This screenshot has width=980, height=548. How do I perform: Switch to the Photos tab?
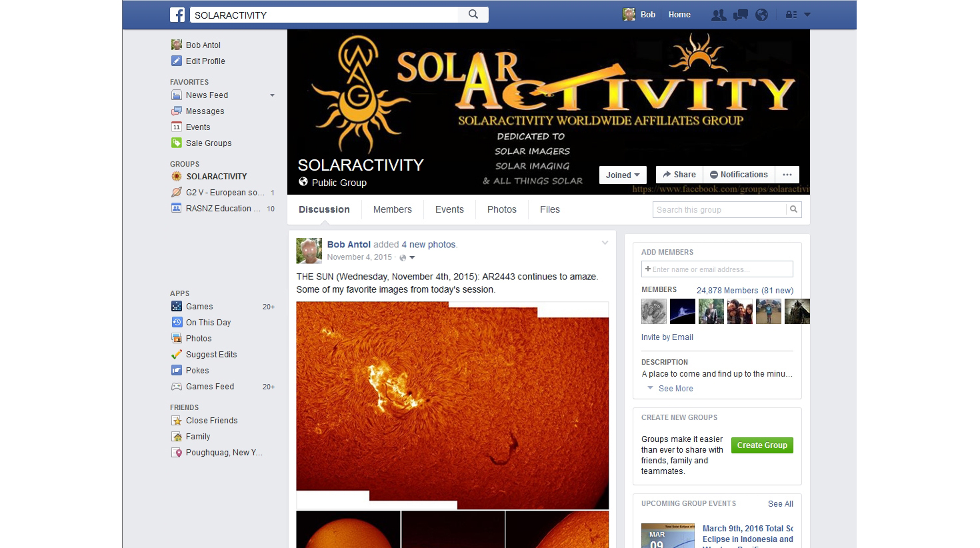pyautogui.click(x=502, y=209)
